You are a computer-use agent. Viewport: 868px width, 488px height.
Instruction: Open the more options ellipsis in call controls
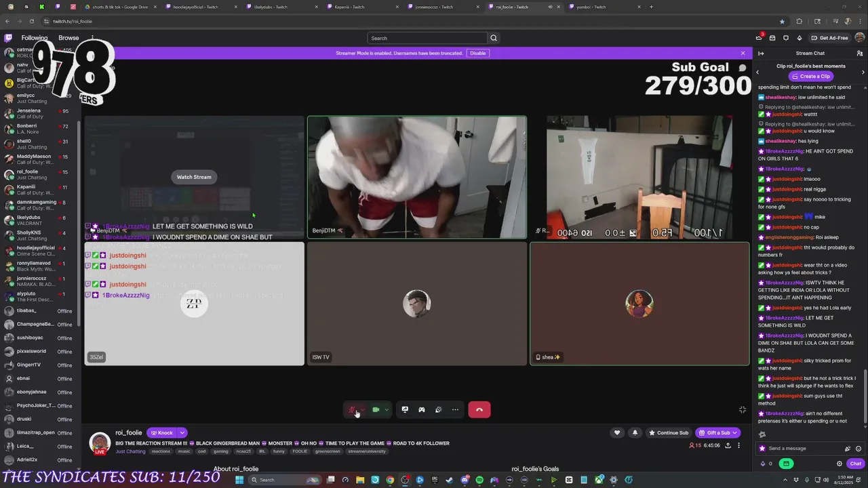pyautogui.click(x=455, y=409)
